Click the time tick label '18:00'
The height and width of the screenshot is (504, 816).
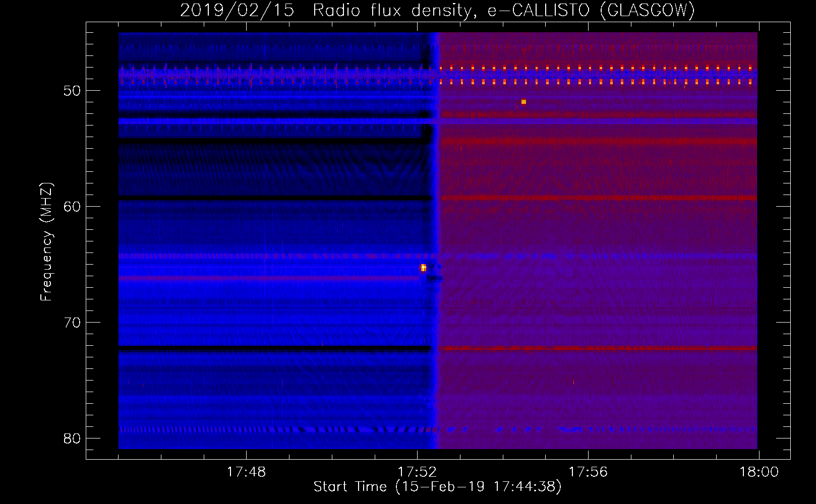(x=759, y=472)
